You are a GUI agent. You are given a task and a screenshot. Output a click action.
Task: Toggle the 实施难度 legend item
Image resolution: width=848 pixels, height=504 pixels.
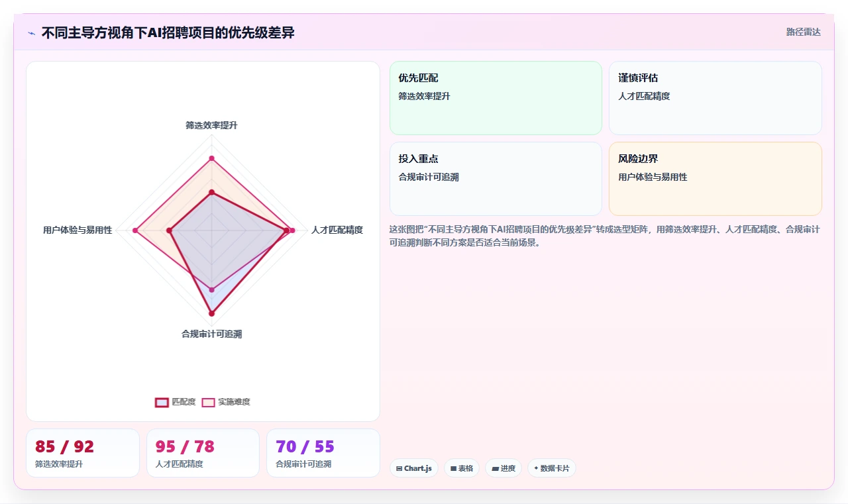(226, 402)
